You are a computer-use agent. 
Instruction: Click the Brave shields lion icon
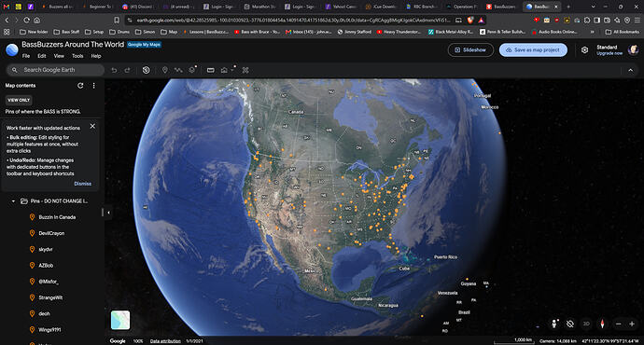coord(470,21)
